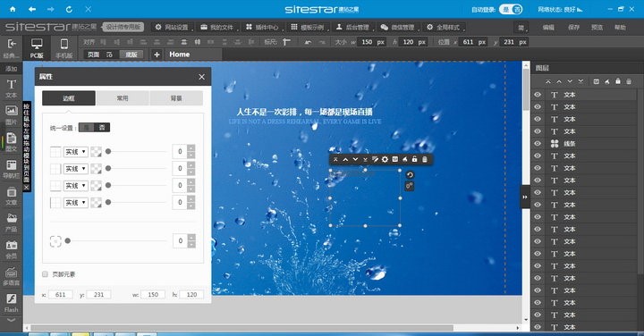Collapse the 图层 panel with the side arrow

[525, 197]
